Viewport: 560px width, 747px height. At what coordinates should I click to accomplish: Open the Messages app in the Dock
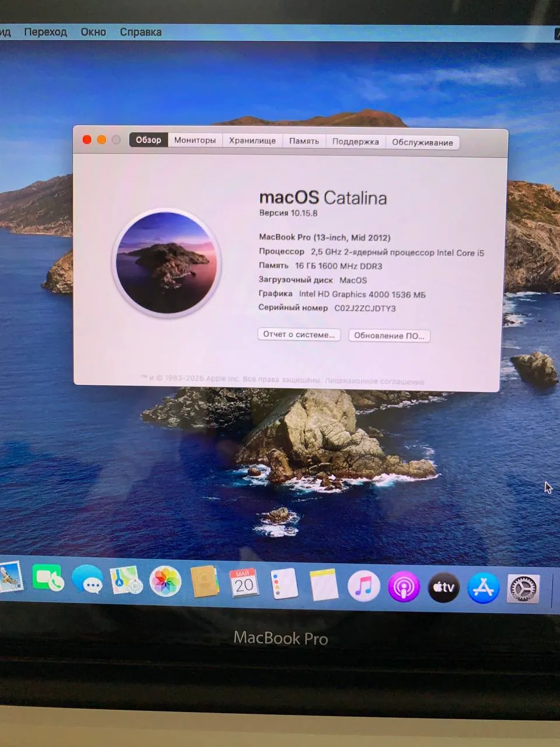coord(87,581)
